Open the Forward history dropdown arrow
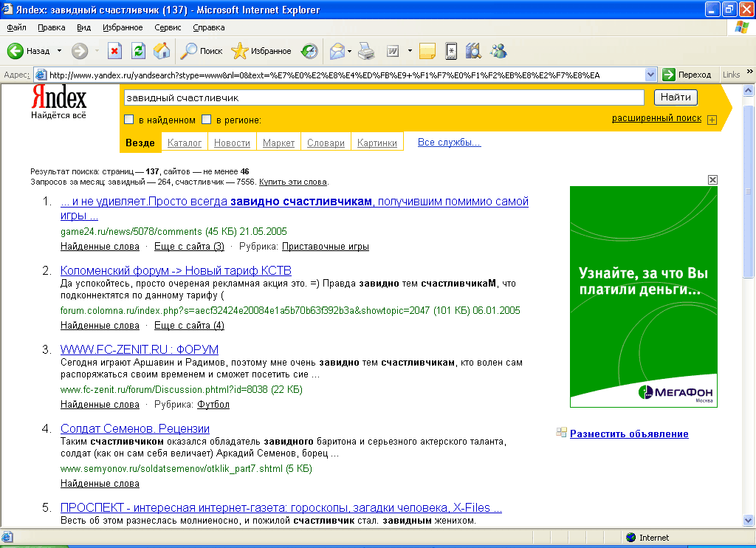Viewport: 756px width, 548px height. 97,51
